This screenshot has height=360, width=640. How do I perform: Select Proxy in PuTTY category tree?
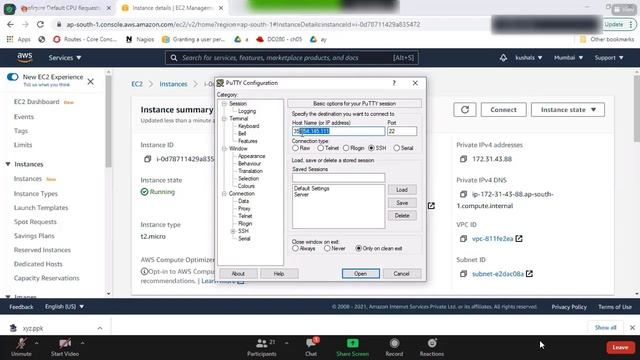coord(244,209)
